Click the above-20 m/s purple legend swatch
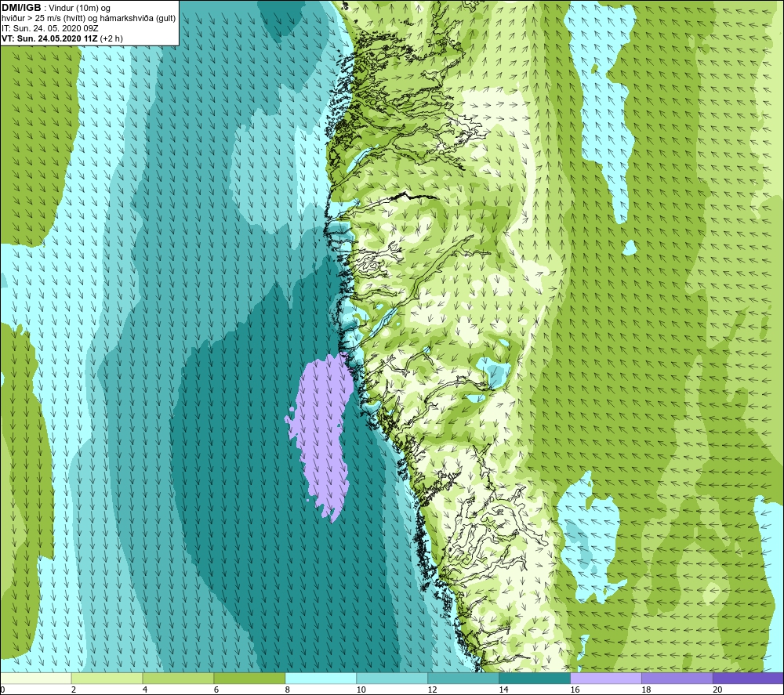This screenshot has width=784, height=695. click(749, 678)
